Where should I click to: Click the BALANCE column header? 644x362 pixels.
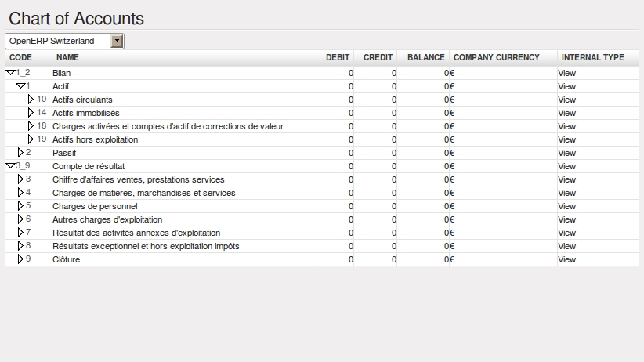pyautogui.click(x=425, y=58)
